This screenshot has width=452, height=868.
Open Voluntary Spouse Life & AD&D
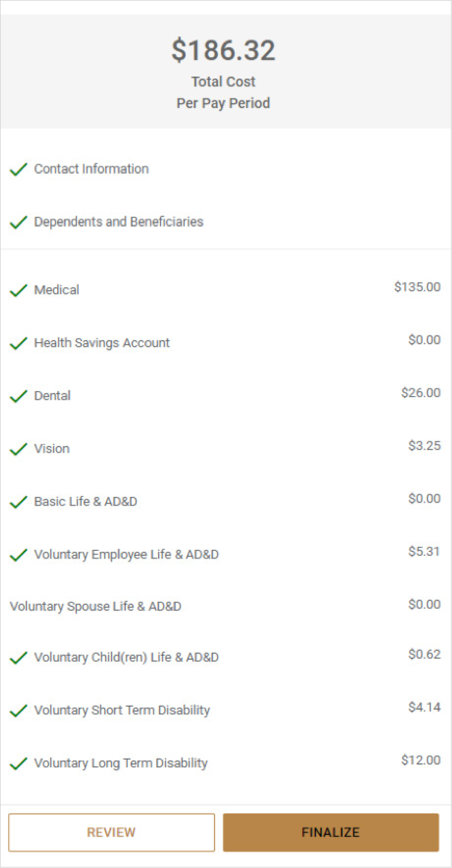pyautogui.click(x=95, y=607)
